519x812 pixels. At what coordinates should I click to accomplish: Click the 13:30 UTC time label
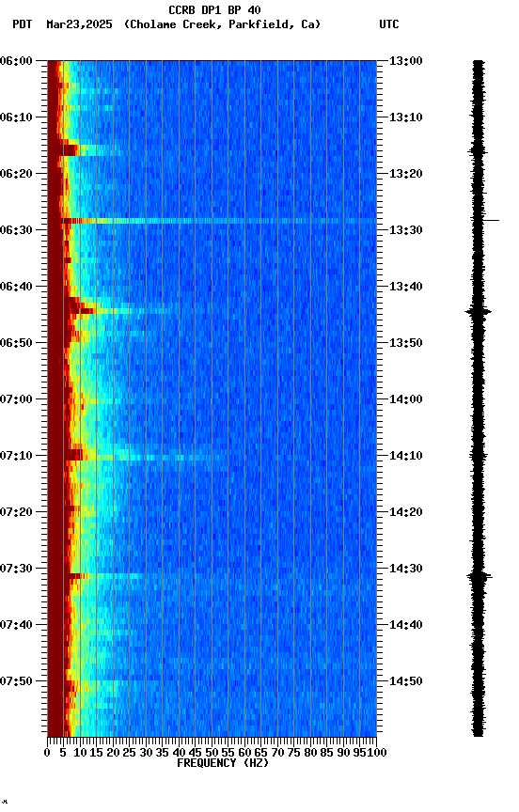[x=406, y=230]
